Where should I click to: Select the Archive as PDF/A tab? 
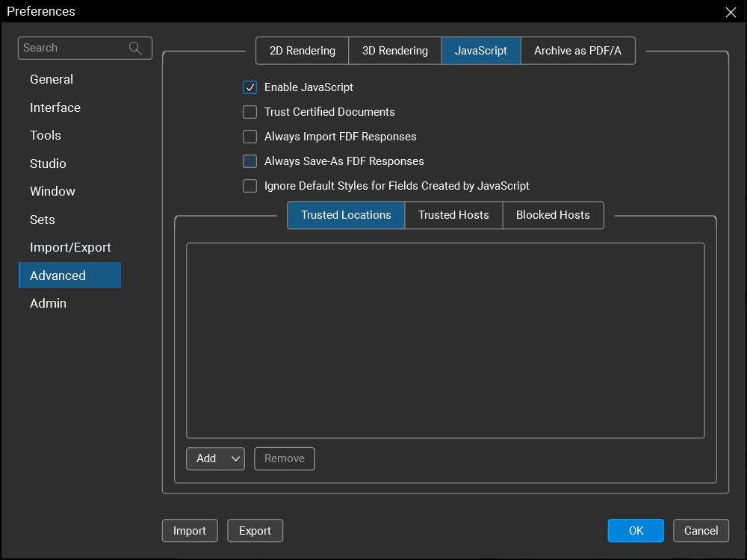tap(577, 51)
